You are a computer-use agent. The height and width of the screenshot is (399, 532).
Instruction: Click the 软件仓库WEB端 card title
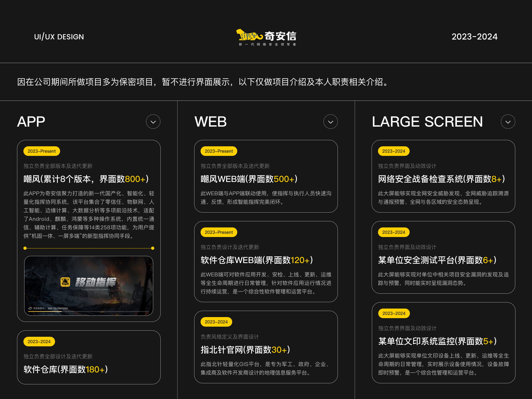(x=257, y=260)
